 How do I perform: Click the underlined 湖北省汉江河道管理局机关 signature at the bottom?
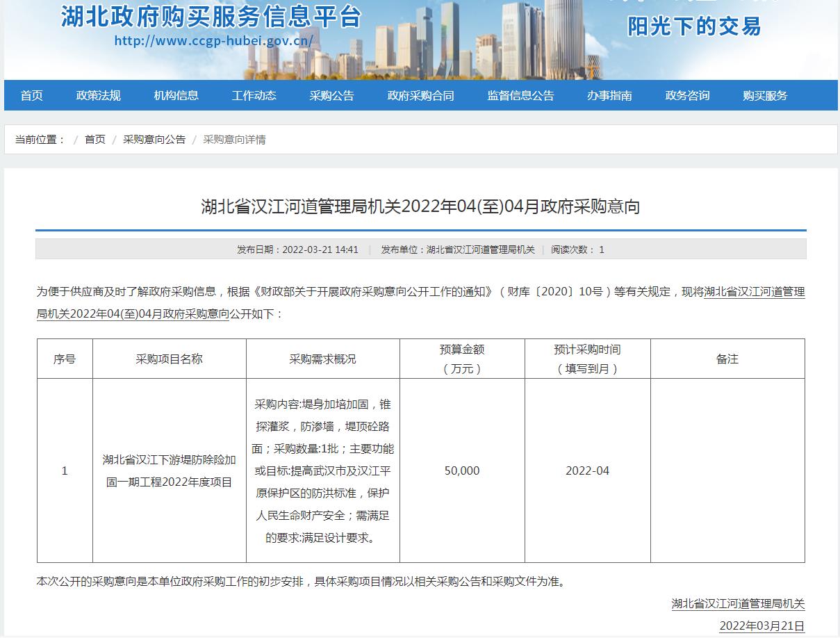click(x=738, y=603)
